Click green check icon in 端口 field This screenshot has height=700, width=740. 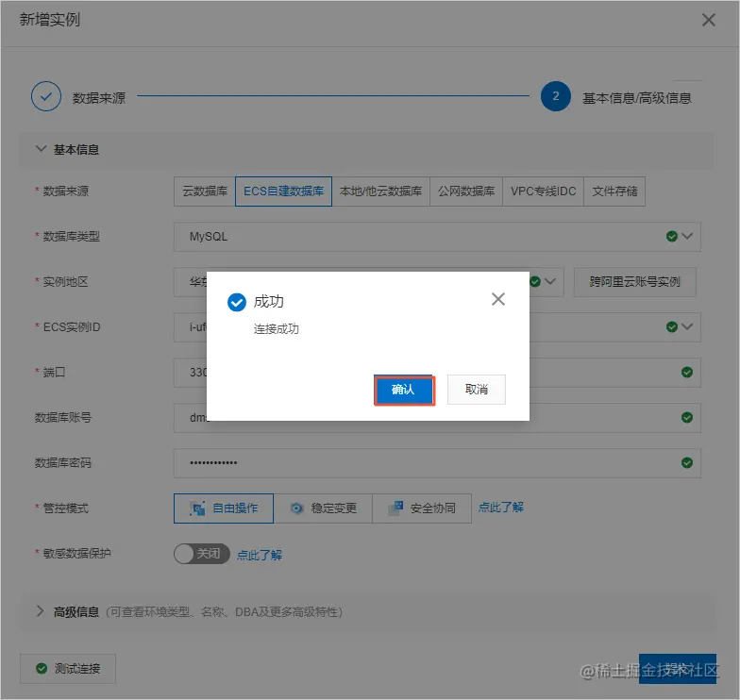click(687, 372)
